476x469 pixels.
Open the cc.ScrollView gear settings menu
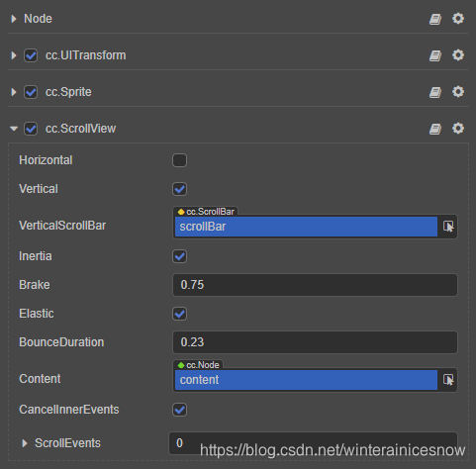pos(458,129)
